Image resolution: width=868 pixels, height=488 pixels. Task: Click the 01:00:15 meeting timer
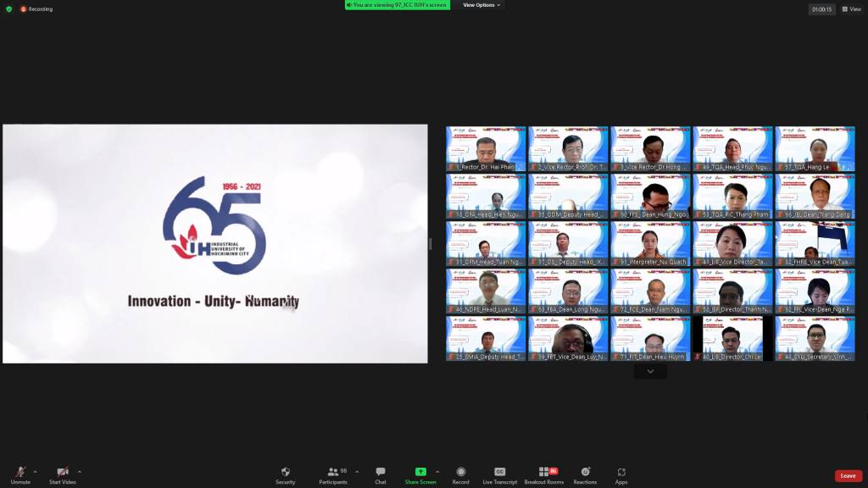(821, 9)
